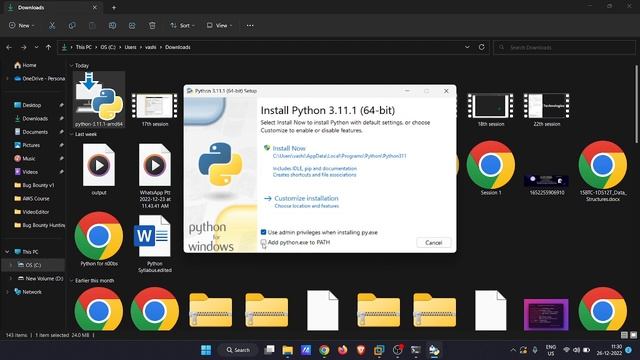Click the Python setup taskbar icon
The height and width of the screenshot is (360, 640).
coord(434,350)
